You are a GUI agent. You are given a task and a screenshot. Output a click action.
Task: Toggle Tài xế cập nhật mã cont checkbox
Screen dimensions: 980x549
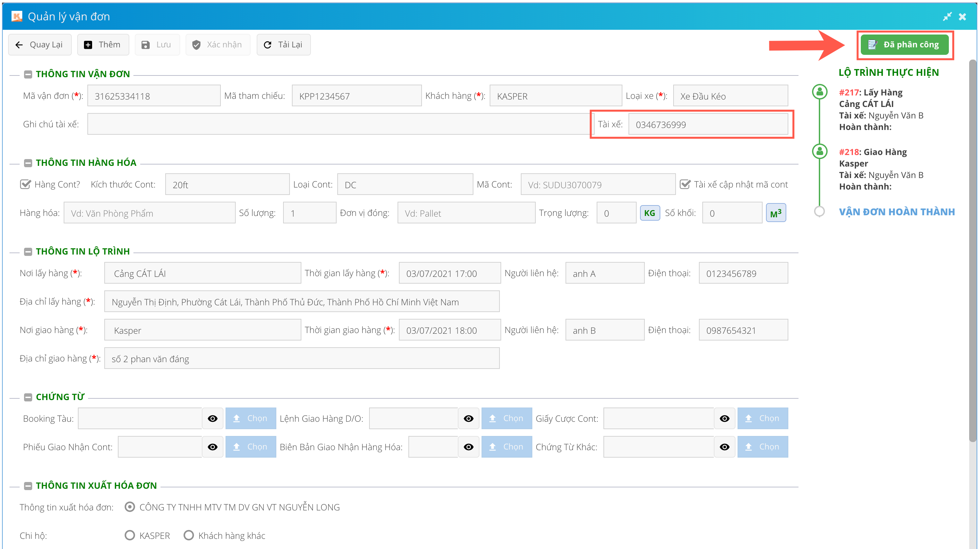tap(685, 184)
